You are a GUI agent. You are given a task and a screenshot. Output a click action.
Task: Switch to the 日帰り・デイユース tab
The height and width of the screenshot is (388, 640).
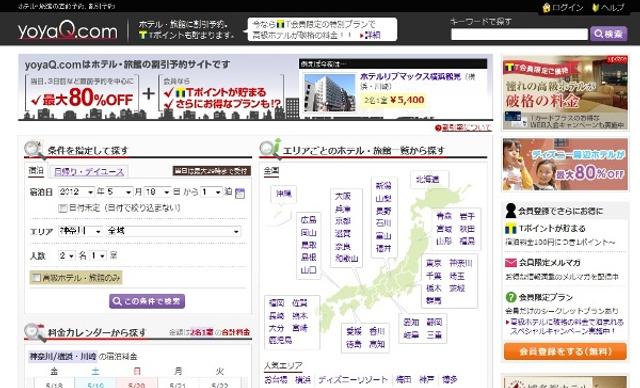tap(89, 172)
